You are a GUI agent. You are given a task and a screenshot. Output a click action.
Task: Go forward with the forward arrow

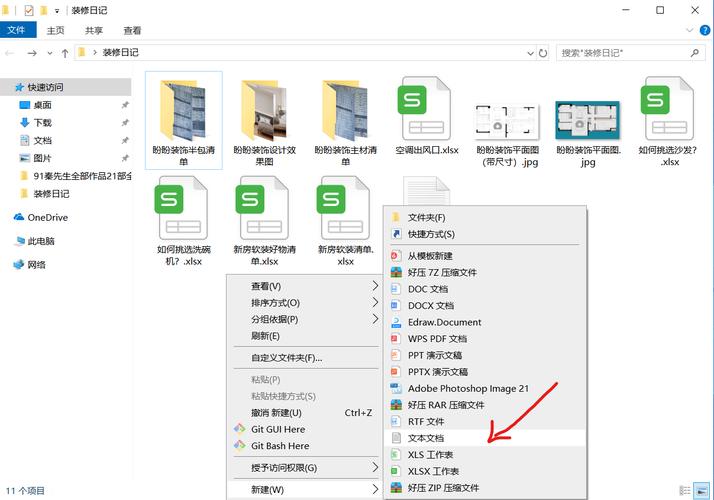click(x=32, y=53)
